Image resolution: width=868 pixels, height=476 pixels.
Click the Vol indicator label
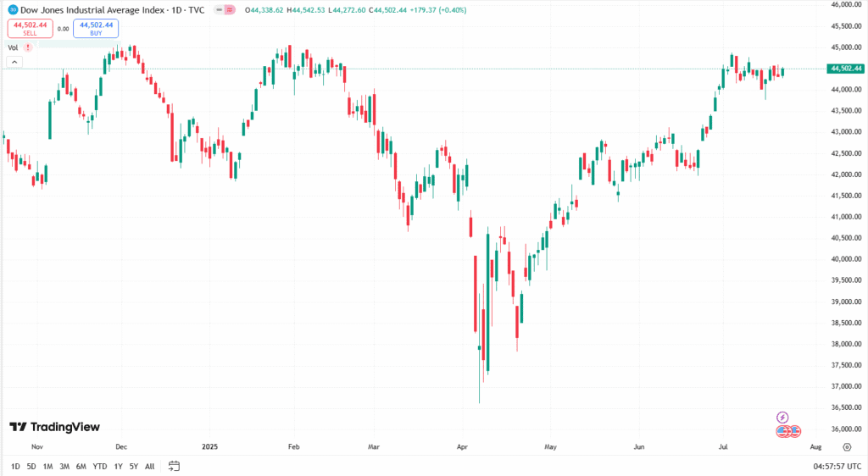coord(13,47)
